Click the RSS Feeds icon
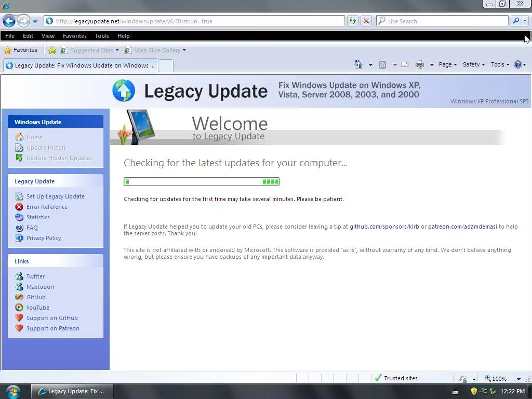Screen dimensions: 532x399 point(382,65)
